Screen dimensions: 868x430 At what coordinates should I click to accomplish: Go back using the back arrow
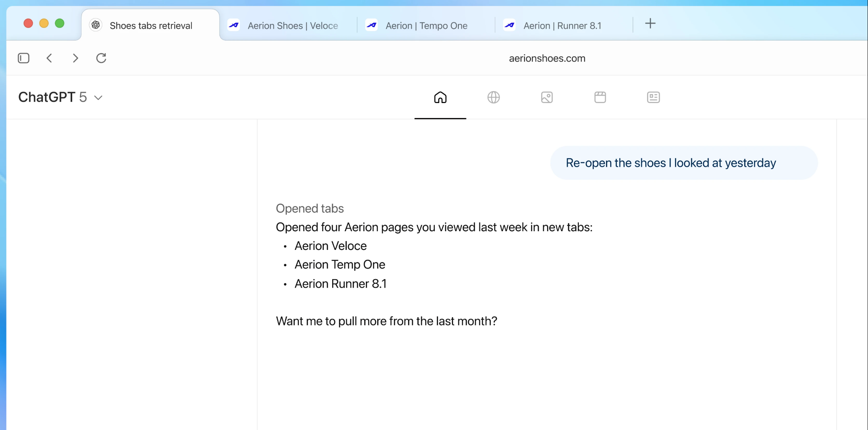49,58
